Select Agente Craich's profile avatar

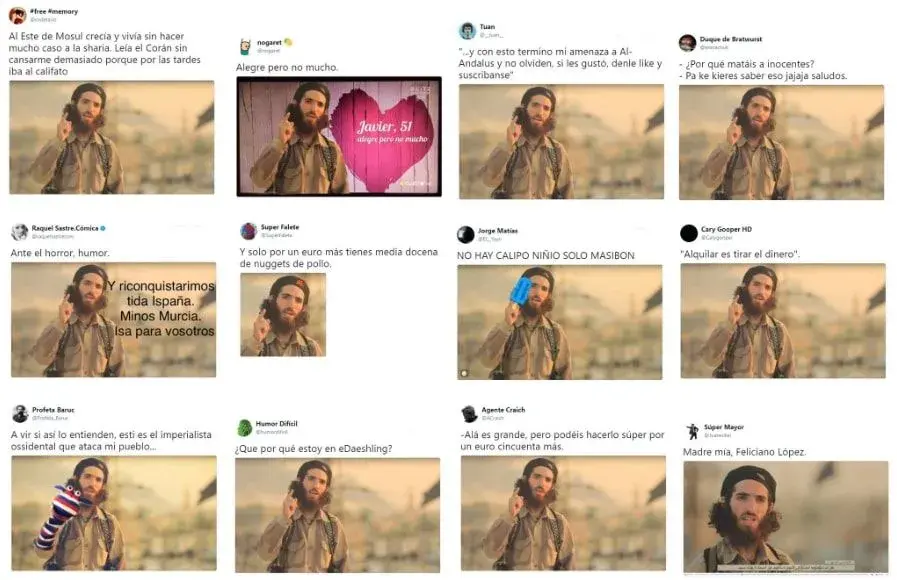[469, 414]
